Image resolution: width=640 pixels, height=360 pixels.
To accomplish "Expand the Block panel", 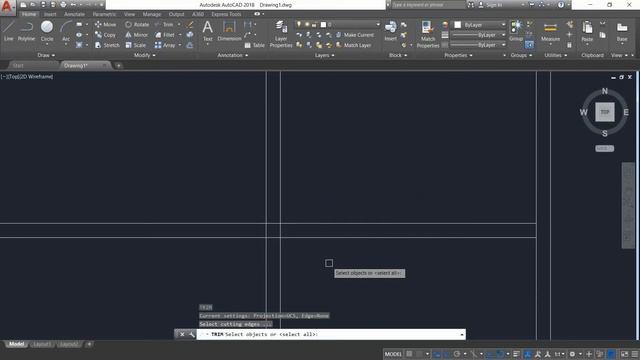I will pos(398,55).
